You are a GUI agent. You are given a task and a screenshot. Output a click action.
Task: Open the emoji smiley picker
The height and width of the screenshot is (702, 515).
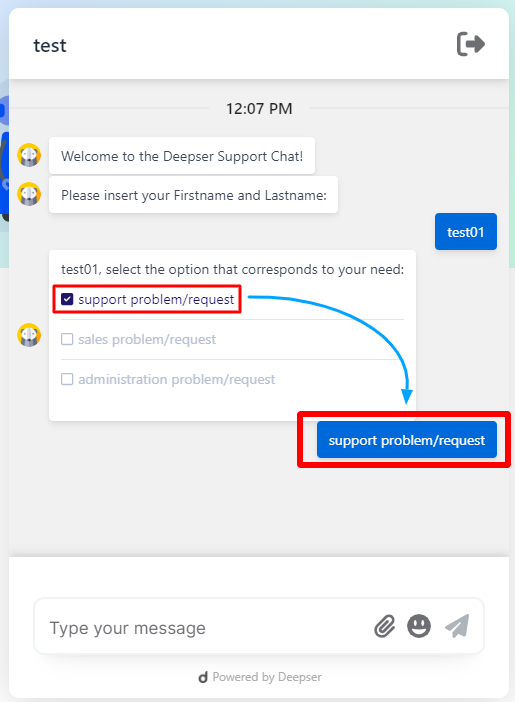tap(419, 626)
